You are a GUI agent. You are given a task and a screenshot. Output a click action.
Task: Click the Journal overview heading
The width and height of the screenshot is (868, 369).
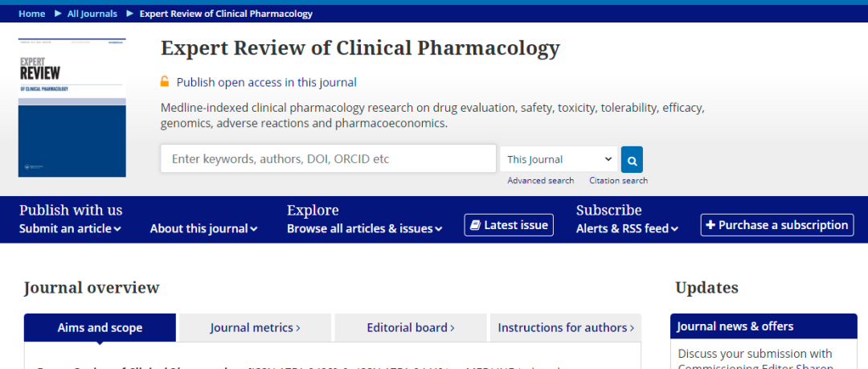(92, 288)
